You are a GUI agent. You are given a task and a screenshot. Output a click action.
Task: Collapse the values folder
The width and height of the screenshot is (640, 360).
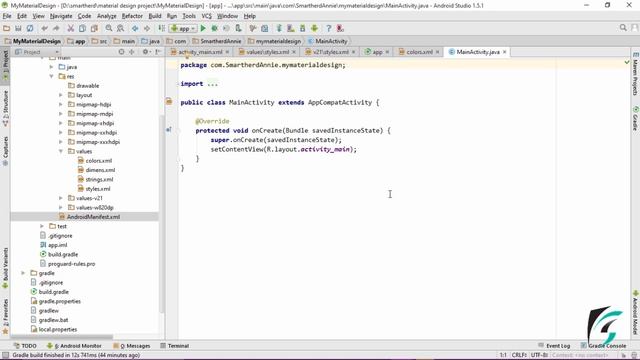pyautogui.click(x=61, y=151)
